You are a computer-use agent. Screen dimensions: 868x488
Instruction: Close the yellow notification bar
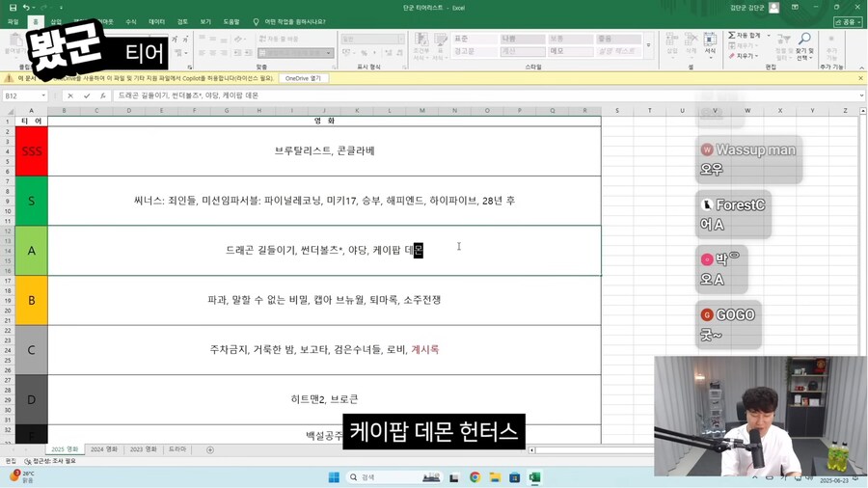pyautogui.click(x=860, y=78)
